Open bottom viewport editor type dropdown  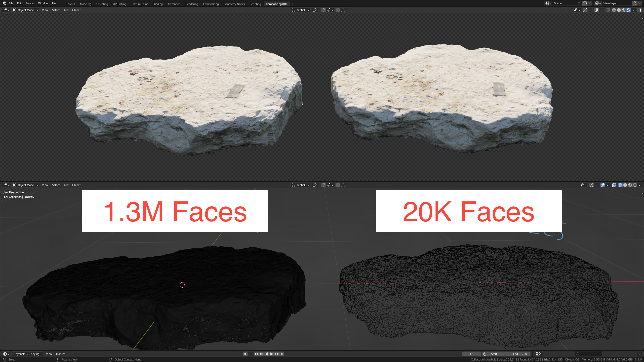6,185
